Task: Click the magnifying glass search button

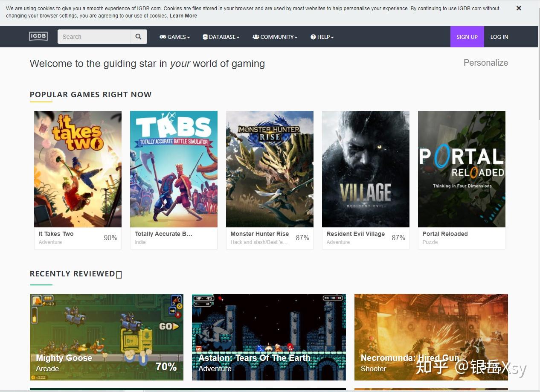Action: coord(138,37)
